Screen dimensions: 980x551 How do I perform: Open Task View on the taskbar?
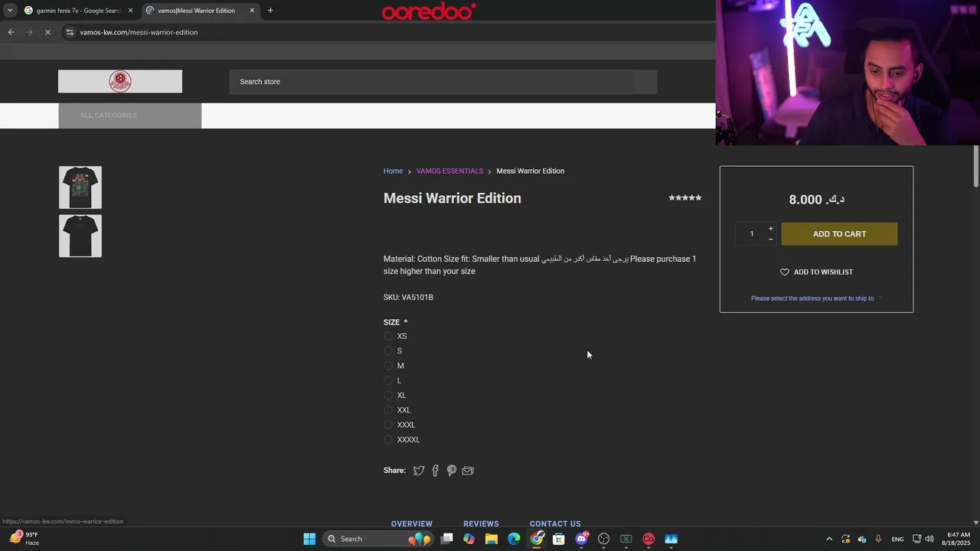pos(447,539)
